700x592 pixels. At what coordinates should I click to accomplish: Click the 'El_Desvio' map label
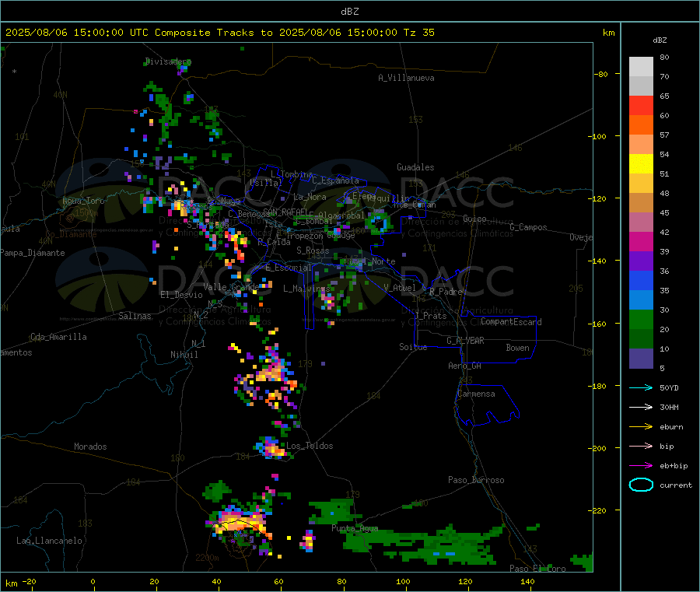182,295
